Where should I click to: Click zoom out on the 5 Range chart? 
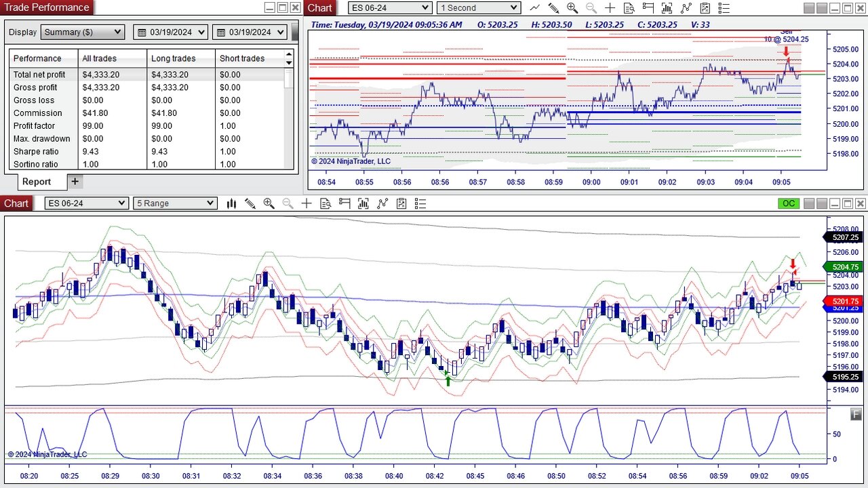coord(288,203)
